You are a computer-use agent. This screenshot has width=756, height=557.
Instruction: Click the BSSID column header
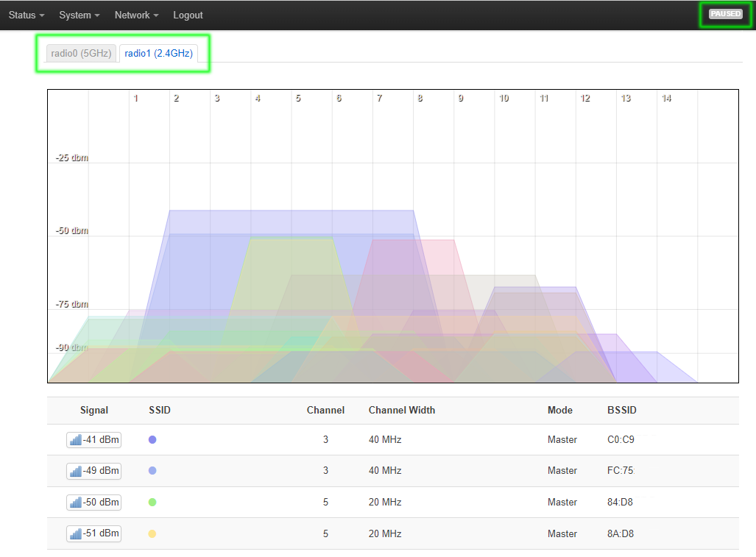(x=621, y=410)
